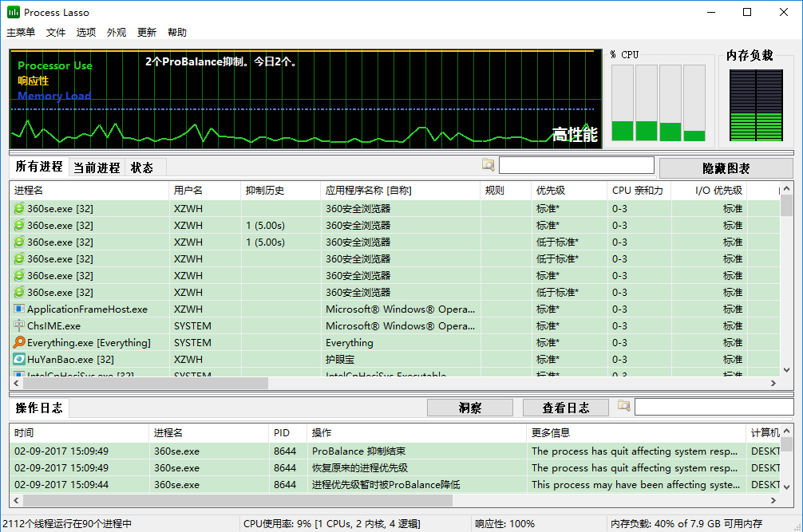
Task: Open the 主菜单 menu
Action: click(21, 33)
